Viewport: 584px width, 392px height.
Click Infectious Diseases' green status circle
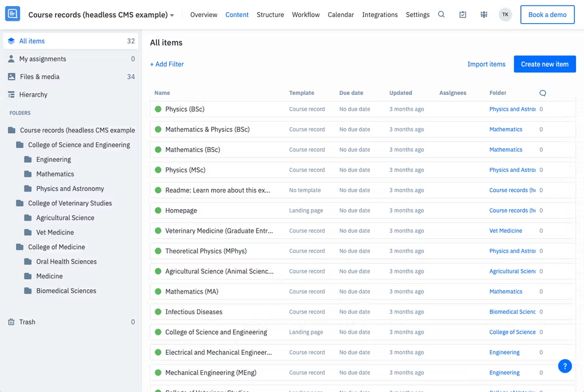pos(158,311)
